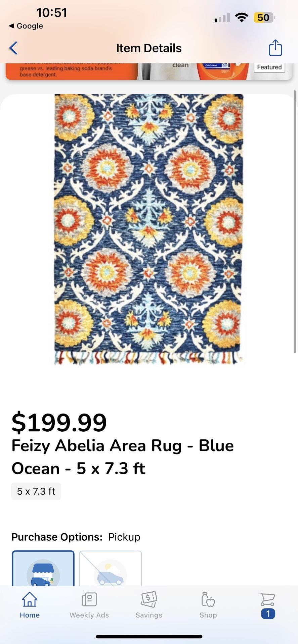The image size is (298, 644).
Task: Return to Google app via back link
Action: (26, 26)
